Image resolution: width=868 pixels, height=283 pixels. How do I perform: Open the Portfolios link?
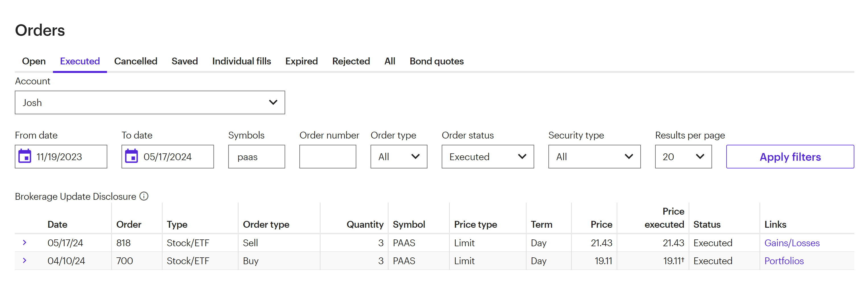pyautogui.click(x=784, y=261)
